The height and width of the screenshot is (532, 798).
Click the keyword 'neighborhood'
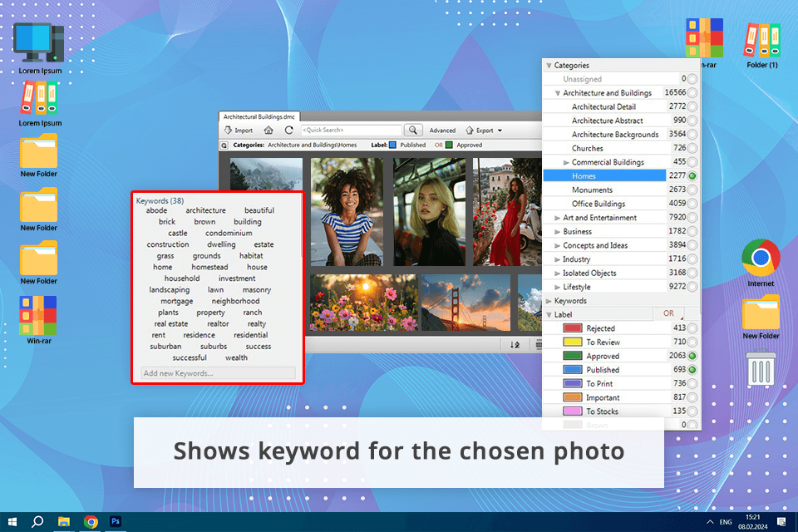pos(235,302)
